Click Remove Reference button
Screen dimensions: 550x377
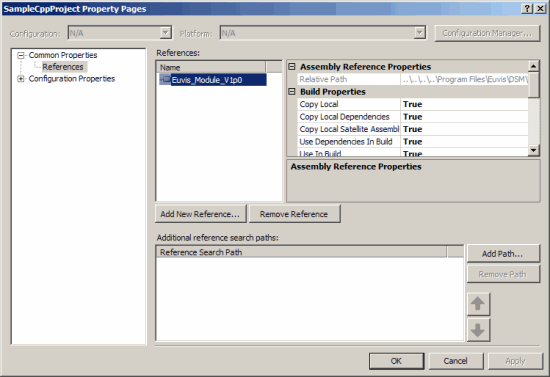294,214
